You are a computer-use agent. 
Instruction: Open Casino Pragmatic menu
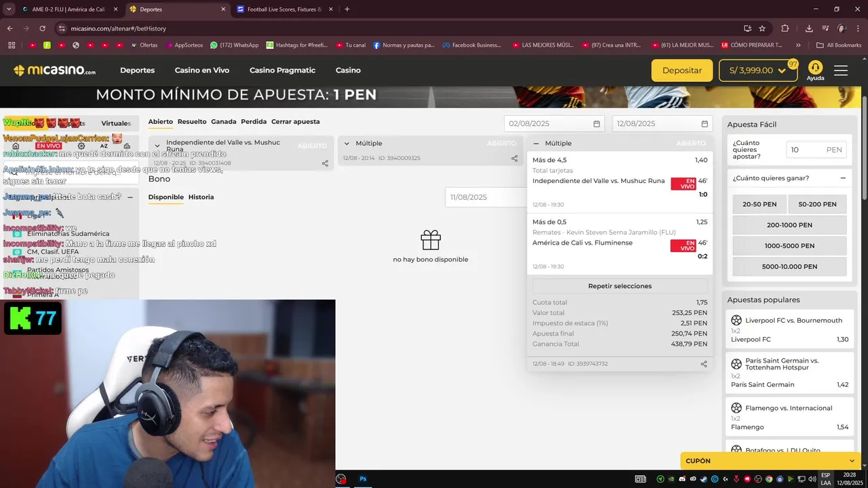pos(282,70)
